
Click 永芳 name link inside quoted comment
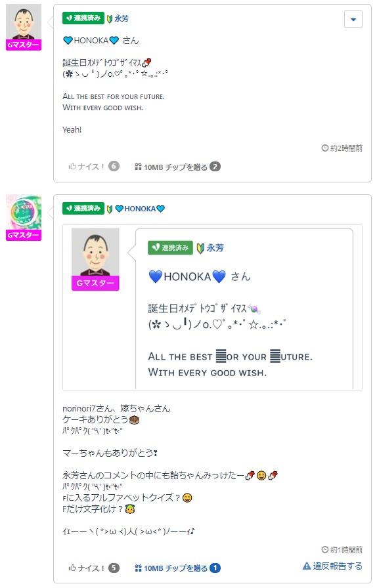coord(215,248)
